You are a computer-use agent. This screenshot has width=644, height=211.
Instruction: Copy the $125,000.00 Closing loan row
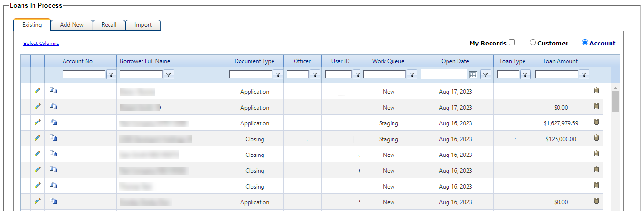(53, 138)
